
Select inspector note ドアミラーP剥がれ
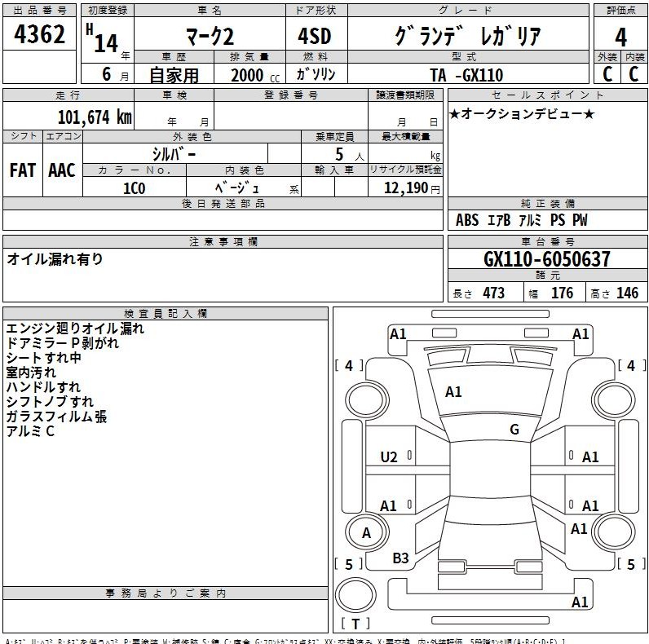pos(63,343)
